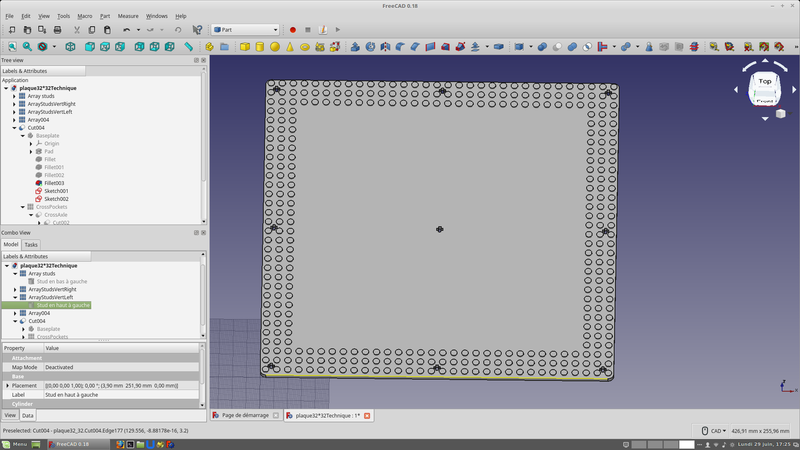The width and height of the screenshot is (800, 450).
Task: Create a Cylinder primitive
Action: click(260, 47)
